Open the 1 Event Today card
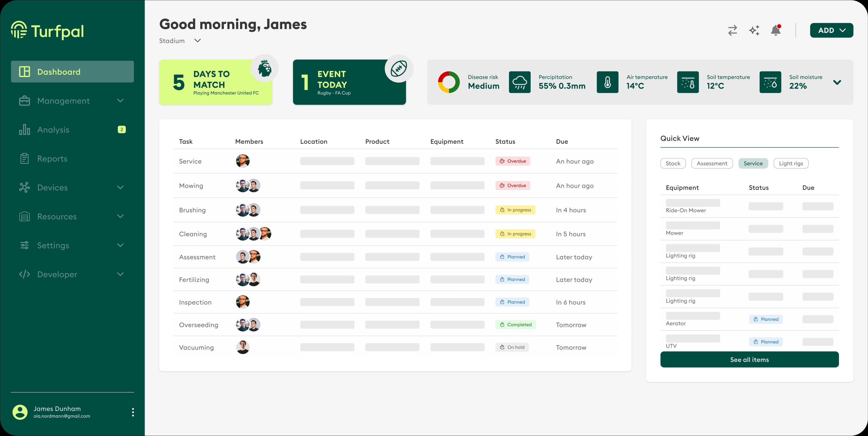This screenshot has height=436, width=868. click(x=349, y=82)
